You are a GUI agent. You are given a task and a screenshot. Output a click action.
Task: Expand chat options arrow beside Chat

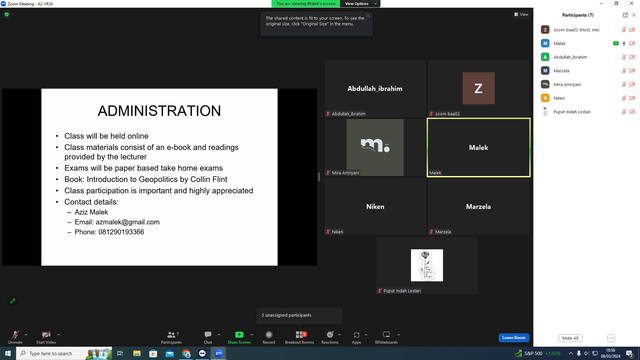coord(219,335)
